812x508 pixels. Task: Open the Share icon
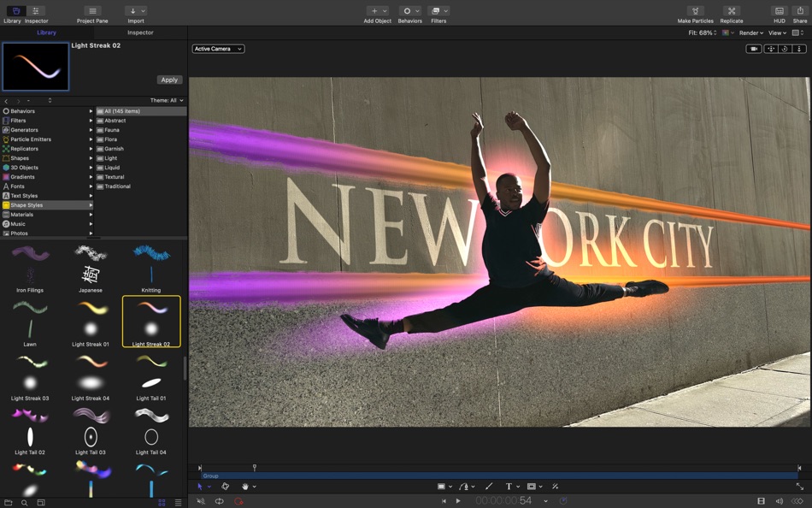tap(798, 13)
